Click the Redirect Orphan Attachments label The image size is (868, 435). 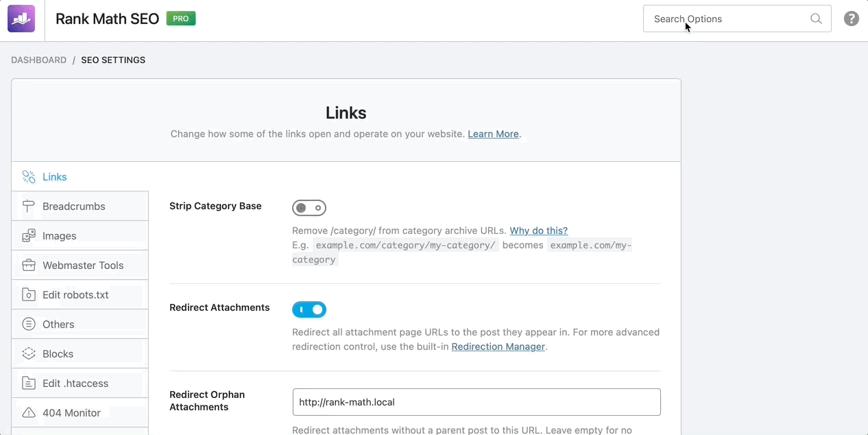coord(207,401)
